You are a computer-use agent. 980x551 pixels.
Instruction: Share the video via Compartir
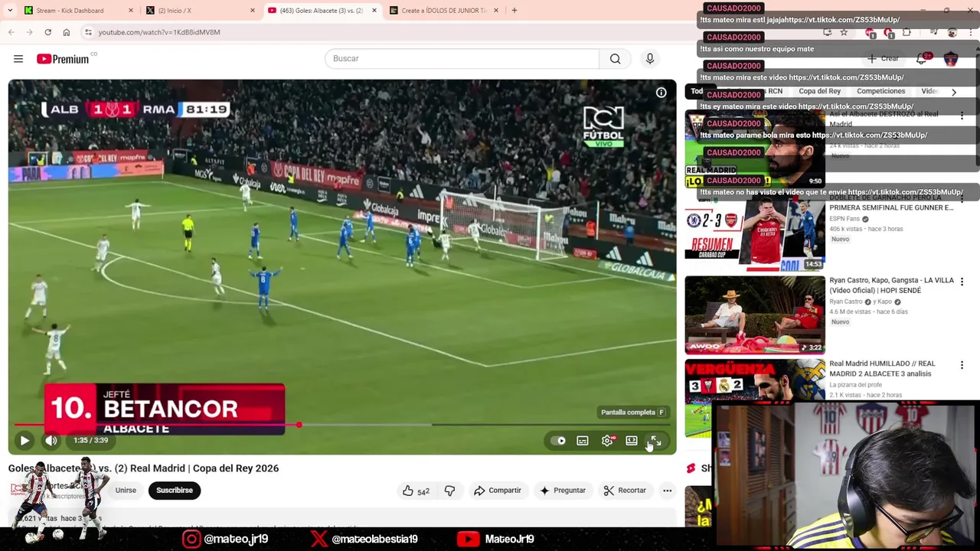pyautogui.click(x=498, y=491)
